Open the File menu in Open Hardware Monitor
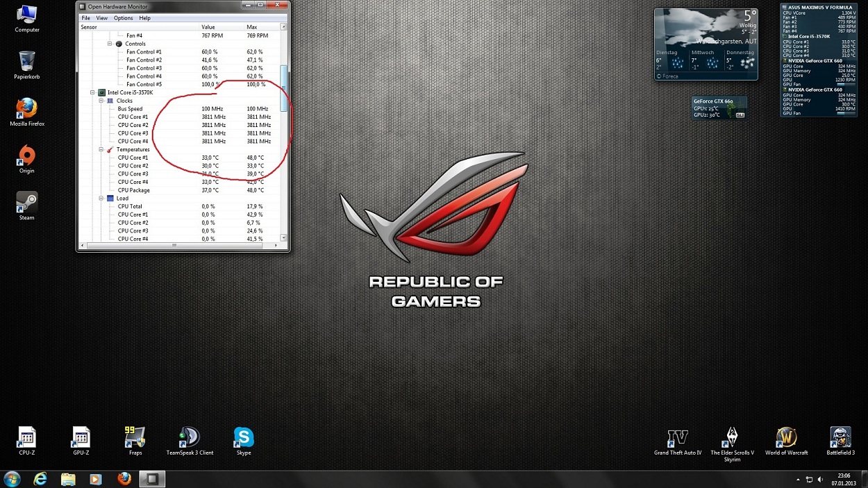The height and width of the screenshot is (488, 868). point(85,18)
